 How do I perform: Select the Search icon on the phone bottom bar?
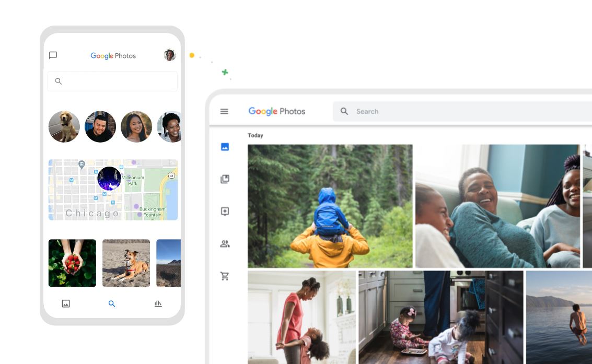click(x=111, y=303)
